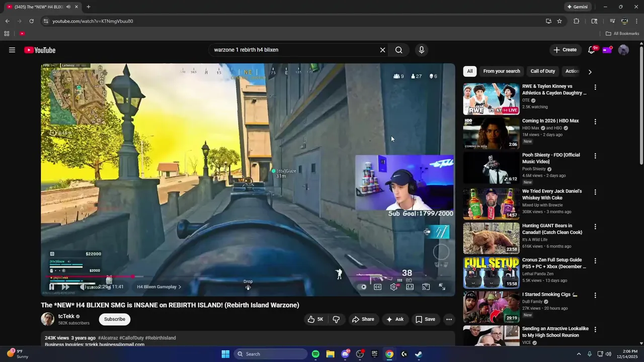The image size is (644, 362).
Task: Open Chrome extensions puzzle icon
Action: tap(577, 21)
